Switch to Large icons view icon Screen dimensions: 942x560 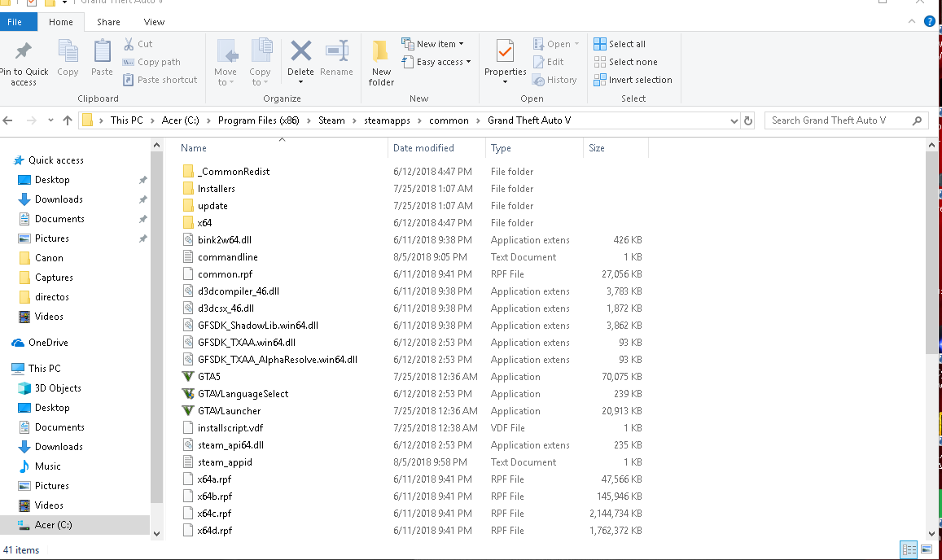927,549
